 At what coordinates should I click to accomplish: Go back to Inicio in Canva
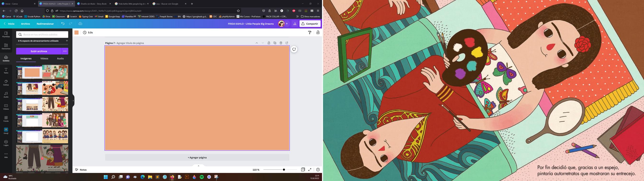point(9,24)
